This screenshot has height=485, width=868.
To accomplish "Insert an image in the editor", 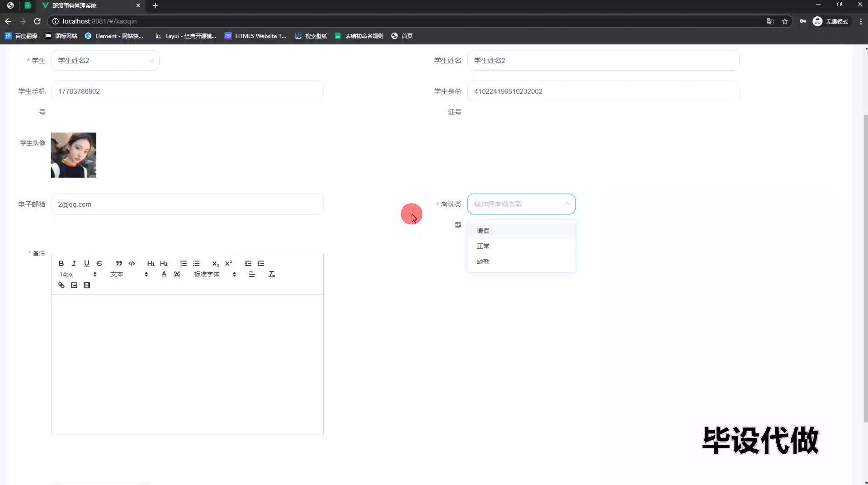I will tap(74, 285).
